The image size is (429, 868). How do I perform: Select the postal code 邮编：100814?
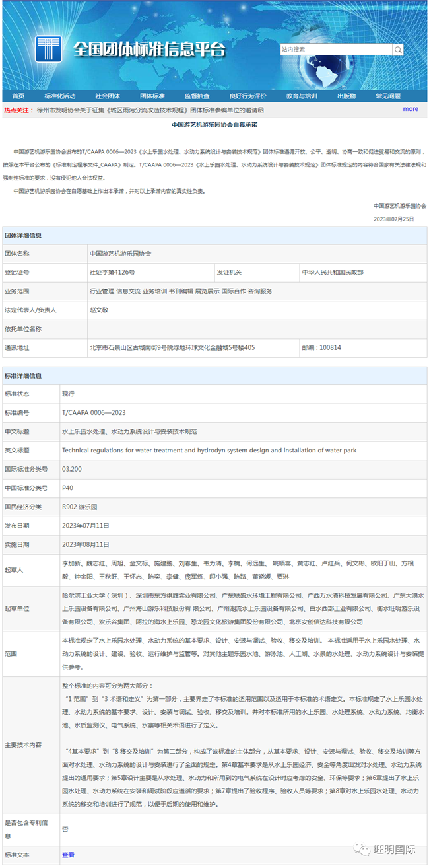click(321, 347)
